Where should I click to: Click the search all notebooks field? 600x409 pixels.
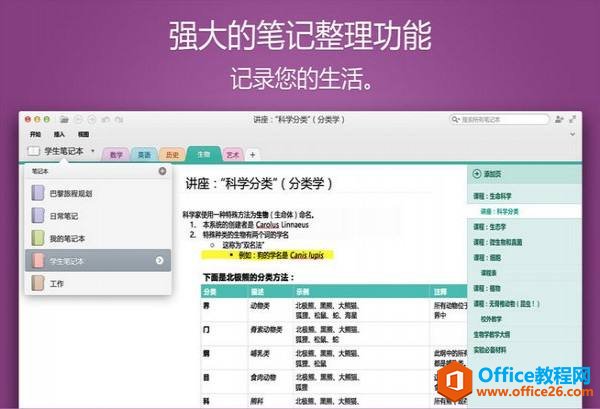(x=500, y=120)
